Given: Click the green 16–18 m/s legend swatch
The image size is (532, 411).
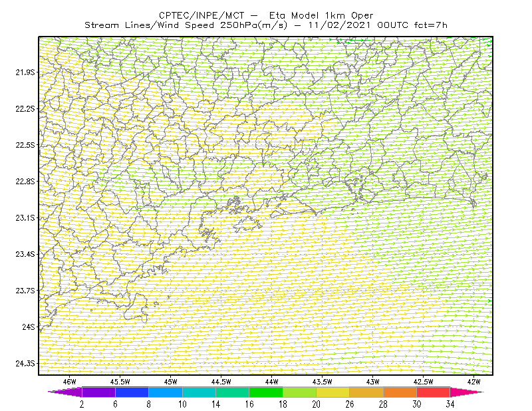Looking at the screenshot, I should coord(266,392).
